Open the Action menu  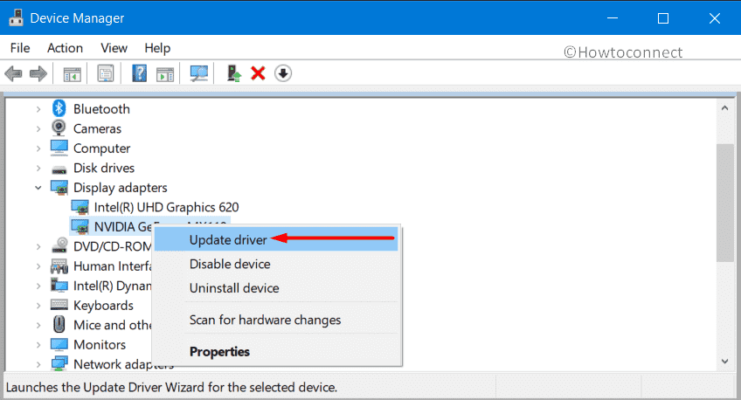(x=65, y=48)
